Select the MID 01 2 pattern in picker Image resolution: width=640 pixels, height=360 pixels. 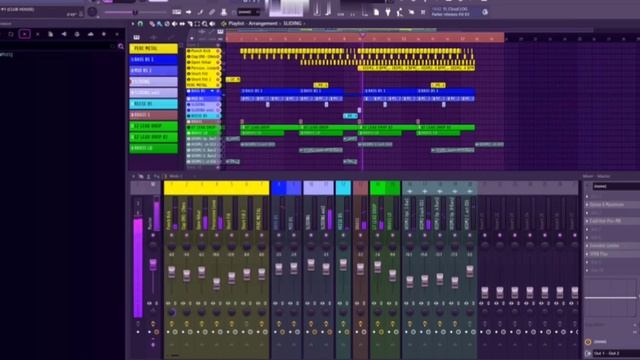pos(153,71)
